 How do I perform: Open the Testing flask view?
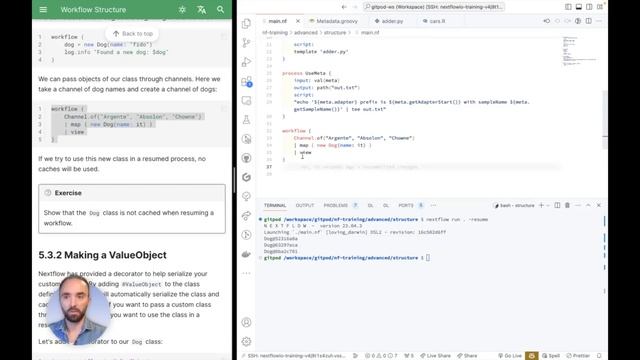tap(246, 120)
